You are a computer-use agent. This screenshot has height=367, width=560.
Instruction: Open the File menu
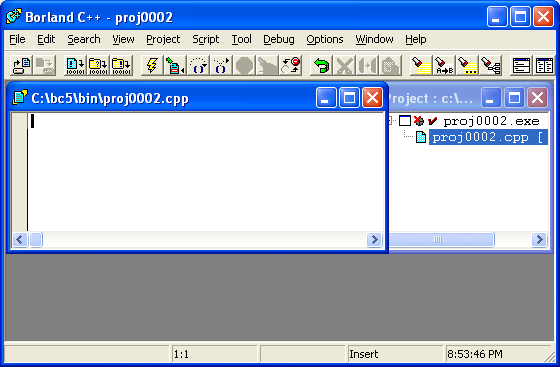click(17, 39)
